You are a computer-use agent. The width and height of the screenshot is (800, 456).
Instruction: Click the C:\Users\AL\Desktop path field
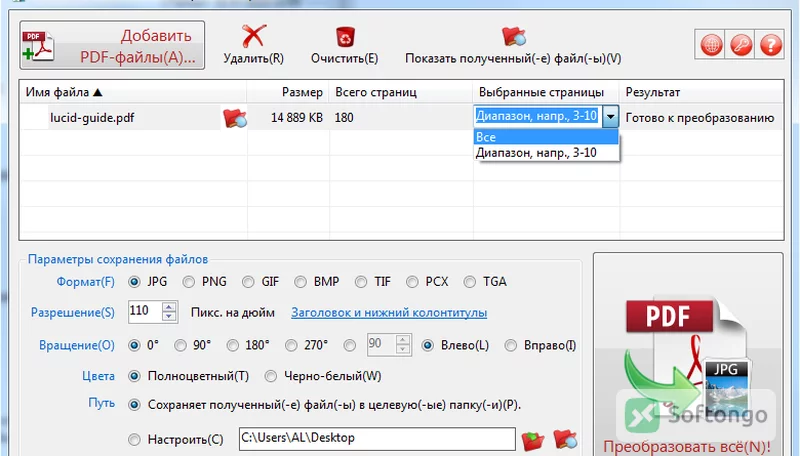click(x=377, y=438)
